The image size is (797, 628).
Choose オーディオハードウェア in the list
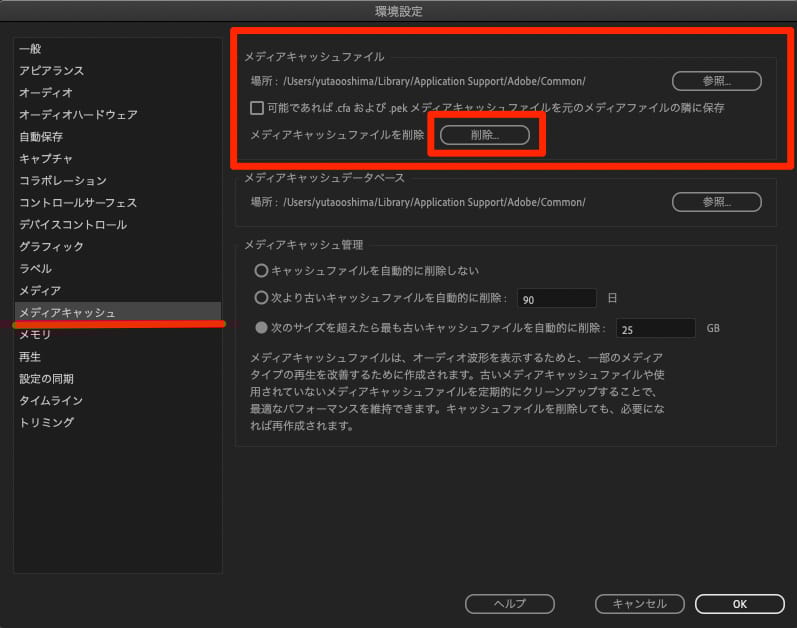point(78,115)
